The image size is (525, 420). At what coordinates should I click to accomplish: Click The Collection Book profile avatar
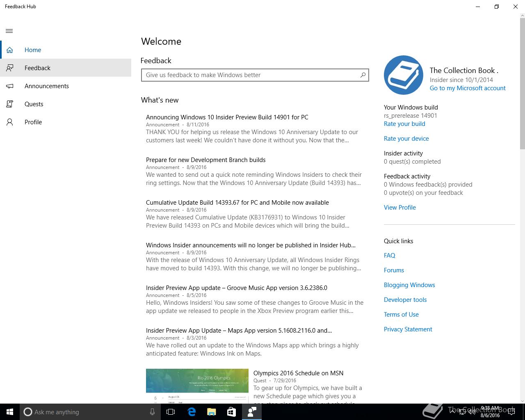pos(404,75)
